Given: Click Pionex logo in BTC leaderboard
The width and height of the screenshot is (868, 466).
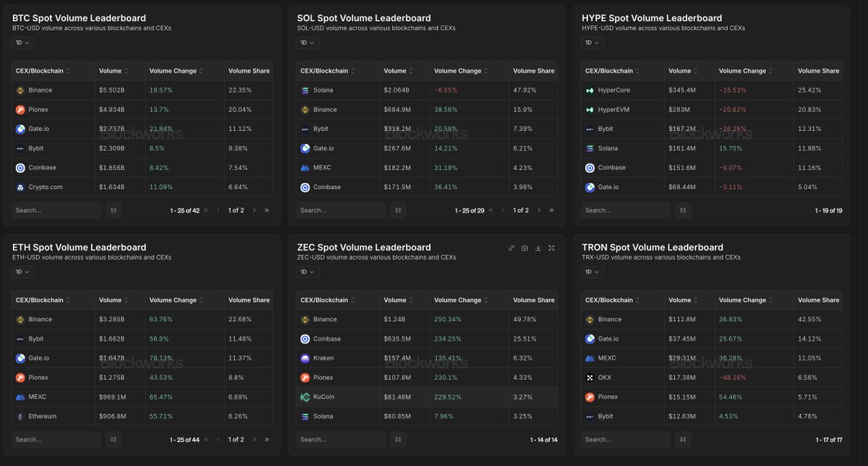Looking at the screenshot, I should click(20, 110).
